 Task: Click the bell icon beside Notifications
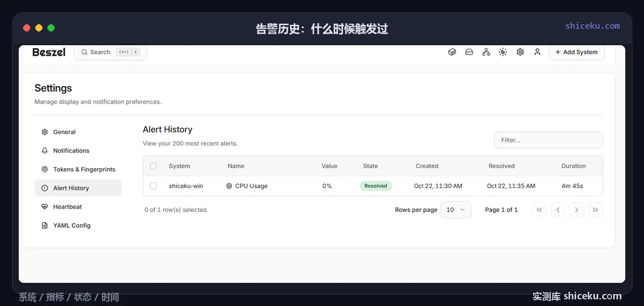click(45, 151)
